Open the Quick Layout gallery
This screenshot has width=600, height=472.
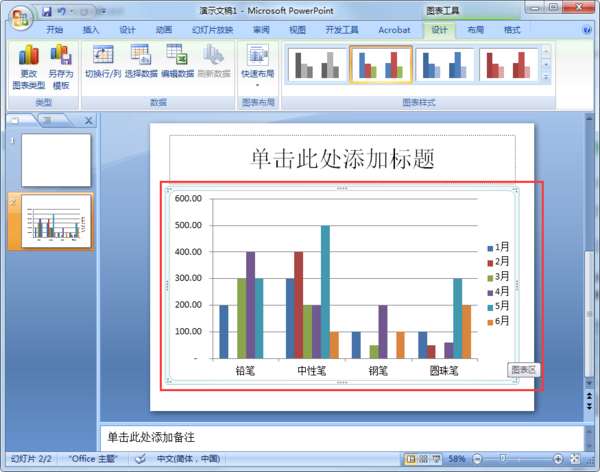tap(258, 65)
